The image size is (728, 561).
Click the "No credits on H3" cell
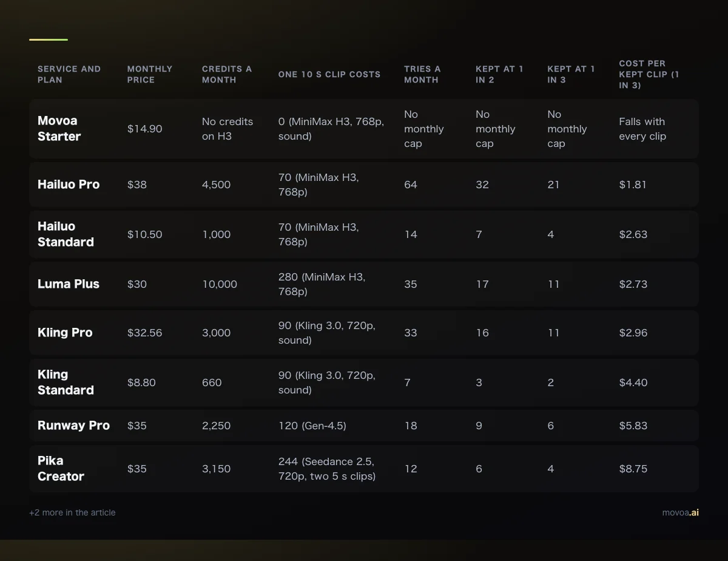click(x=227, y=129)
